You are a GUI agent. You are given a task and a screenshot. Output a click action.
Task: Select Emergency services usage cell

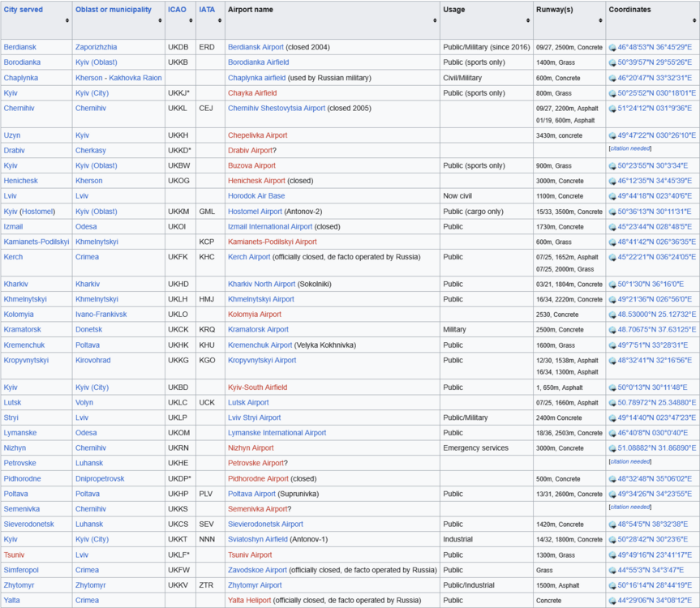[487, 447]
